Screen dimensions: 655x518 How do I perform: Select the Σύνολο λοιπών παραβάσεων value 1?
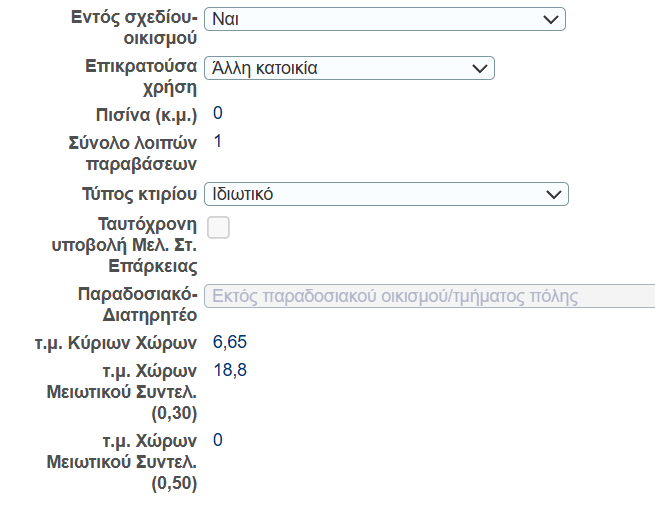point(218,141)
